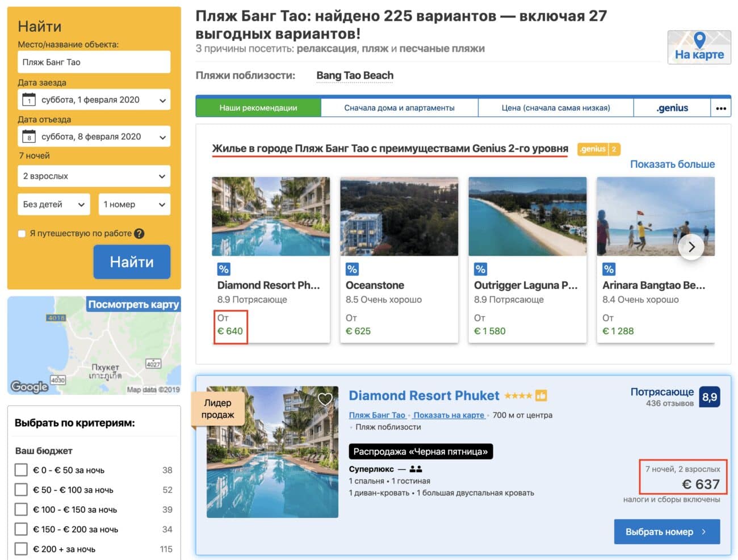738x560 pixels.
Task: Check the € 0 - € 50 budget filter
Action: (21, 470)
